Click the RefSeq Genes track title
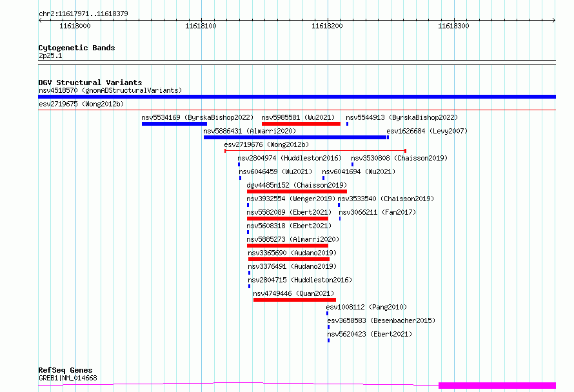The image size is (574, 392). (66, 370)
